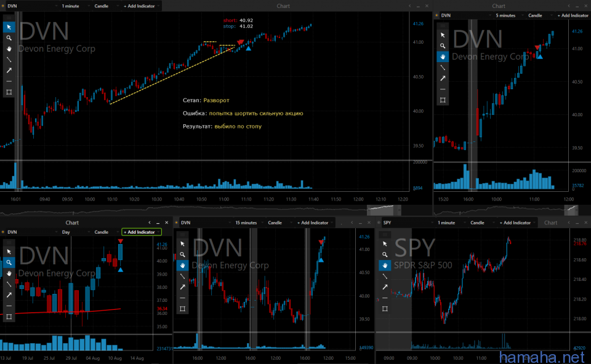
Task: Select the pointer tool in the SPY chart
Action: 385,244
